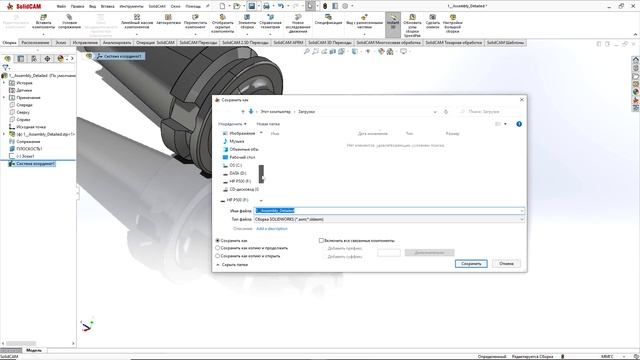Click the Undo icon in the top toolbar
Image resolution: width=640 pixels, height=360 pixels.
(280, 6)
